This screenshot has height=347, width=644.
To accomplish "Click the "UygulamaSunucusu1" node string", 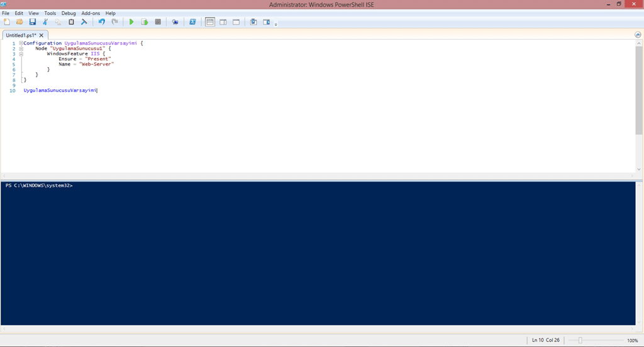I will (77, 48).
